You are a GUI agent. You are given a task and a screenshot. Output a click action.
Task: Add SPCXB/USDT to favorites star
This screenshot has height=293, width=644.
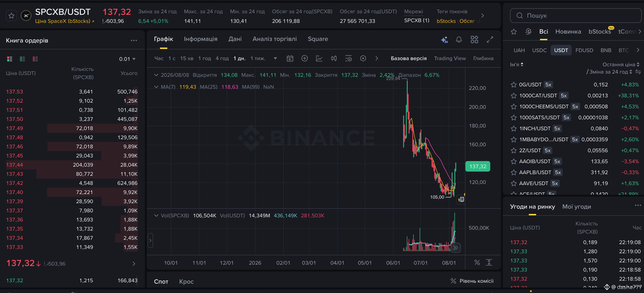(x=11, y=16)
